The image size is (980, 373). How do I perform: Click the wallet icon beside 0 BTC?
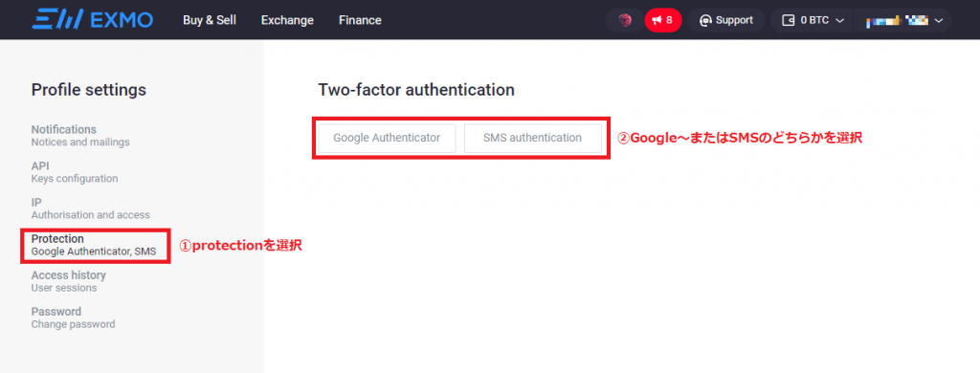(x=789, y=21)
